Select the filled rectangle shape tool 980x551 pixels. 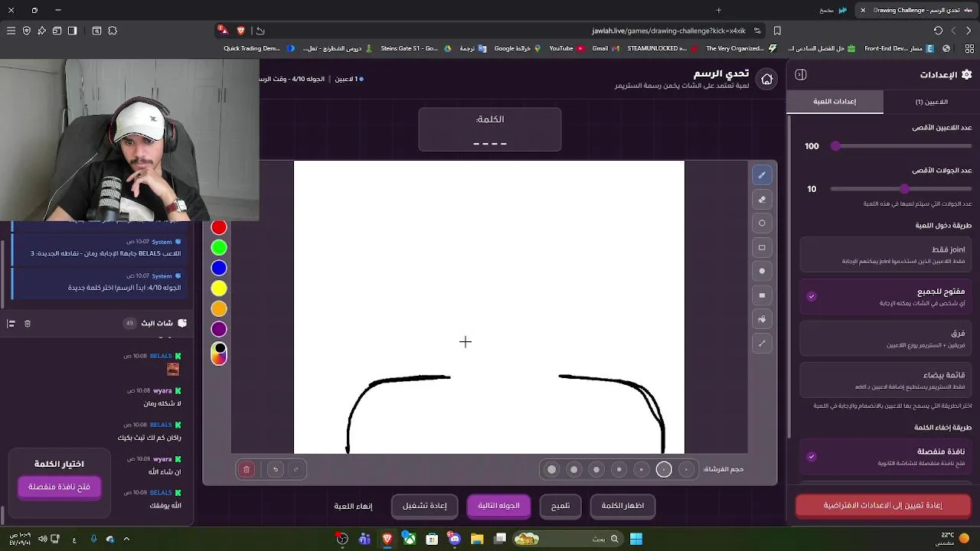point(762,295)
